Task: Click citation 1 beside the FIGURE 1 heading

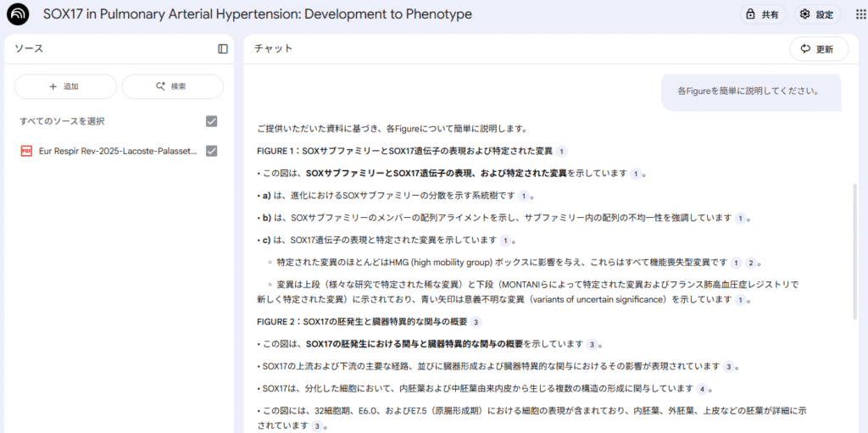Action: [561, 151]
